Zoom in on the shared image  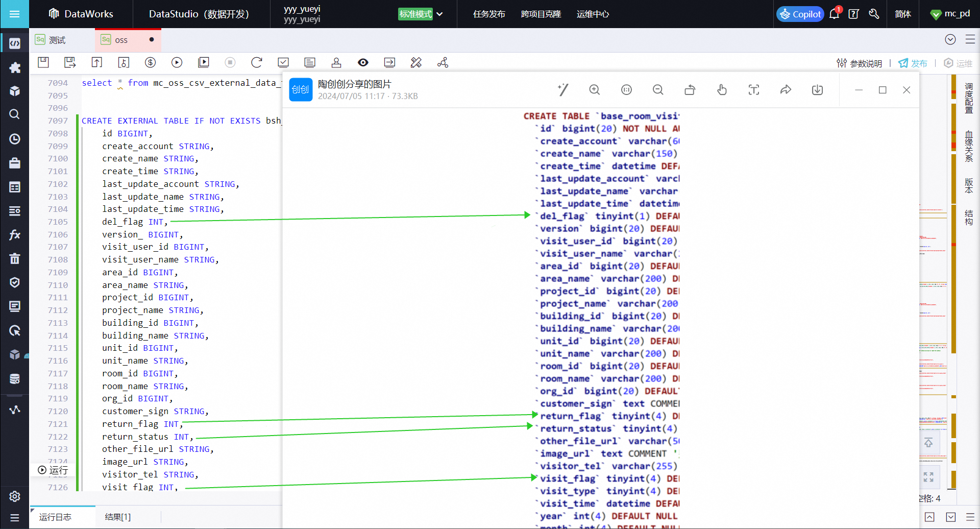[x=595, y=90]
